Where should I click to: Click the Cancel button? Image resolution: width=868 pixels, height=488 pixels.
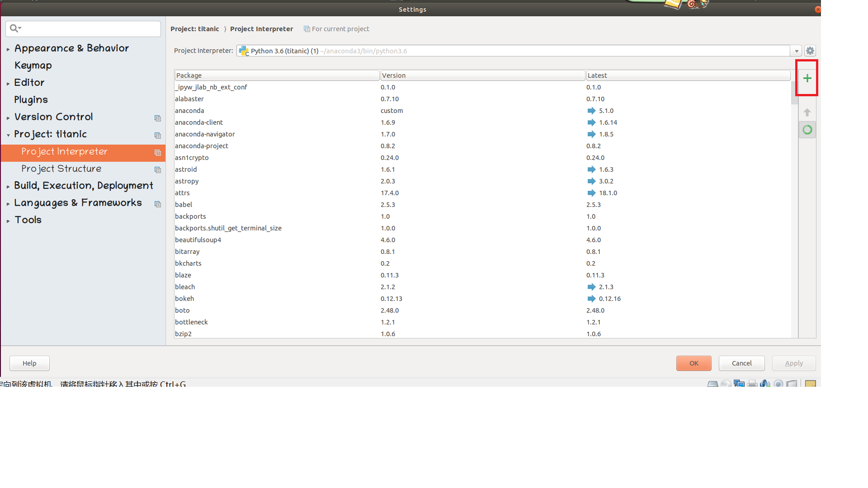(x=741, y=363)
